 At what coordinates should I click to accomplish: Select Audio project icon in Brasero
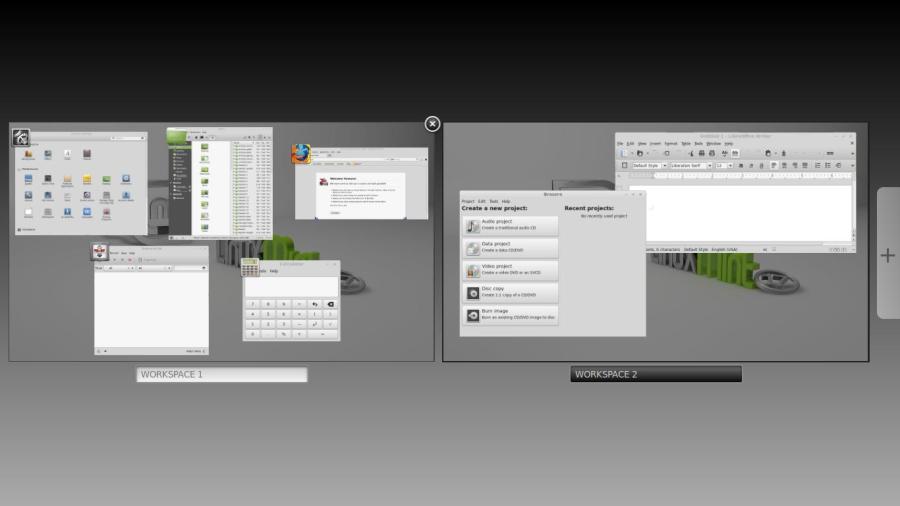(x=472, y=225)
